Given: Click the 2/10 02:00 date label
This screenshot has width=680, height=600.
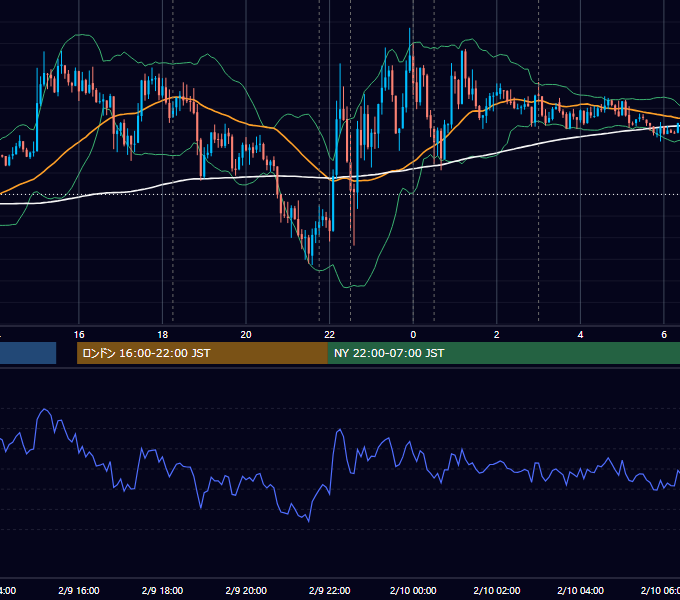Looking at the screenshot, I should [x=497, y=591].
